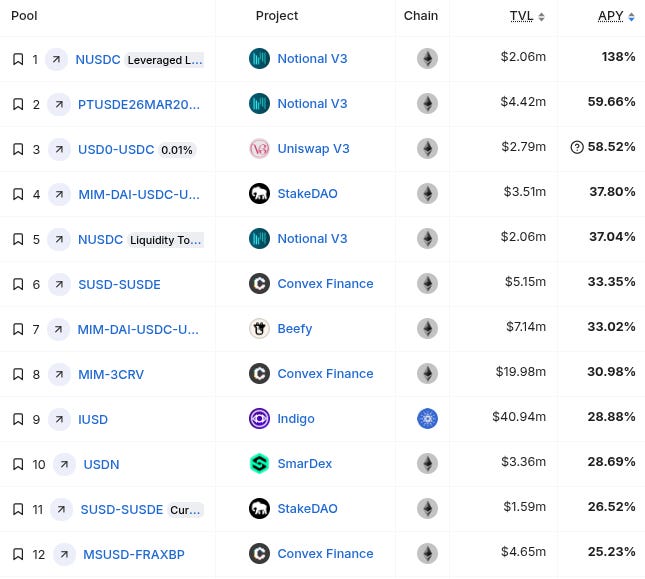Open the MIM-3CRV pool link
This screenshot has width=645, height=579.
[x=111, y=375]
